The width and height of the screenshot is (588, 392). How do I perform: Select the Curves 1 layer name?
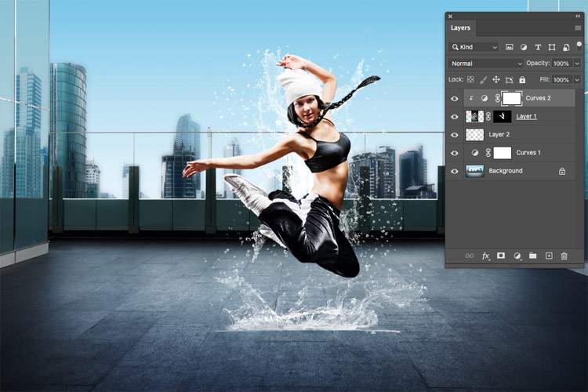tap(528, 153)
